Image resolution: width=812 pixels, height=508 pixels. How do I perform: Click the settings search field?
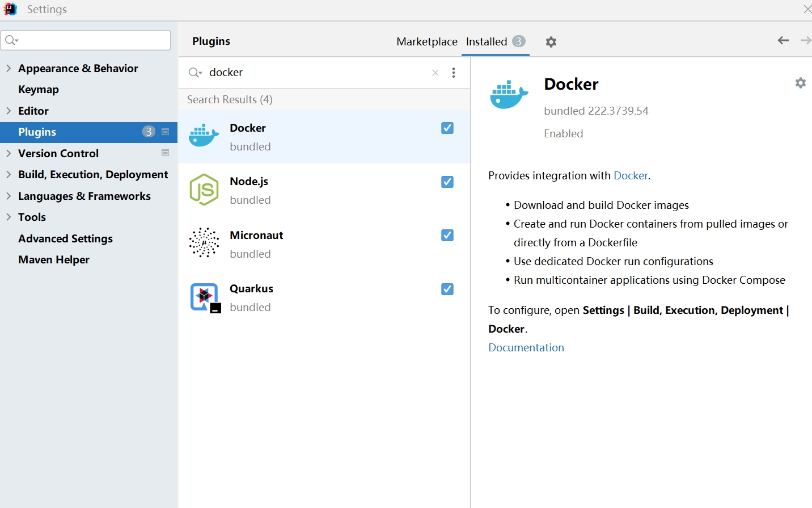click(x=86, y=40)
